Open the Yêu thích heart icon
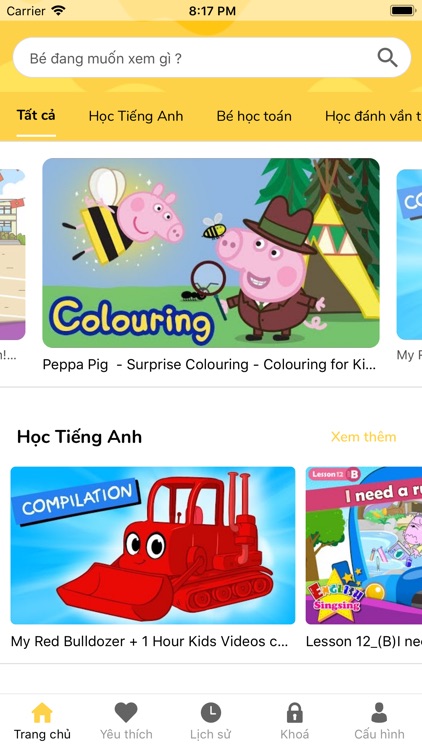Image resolution: width=422 pixels, height=750 pixels. point(126,713)
